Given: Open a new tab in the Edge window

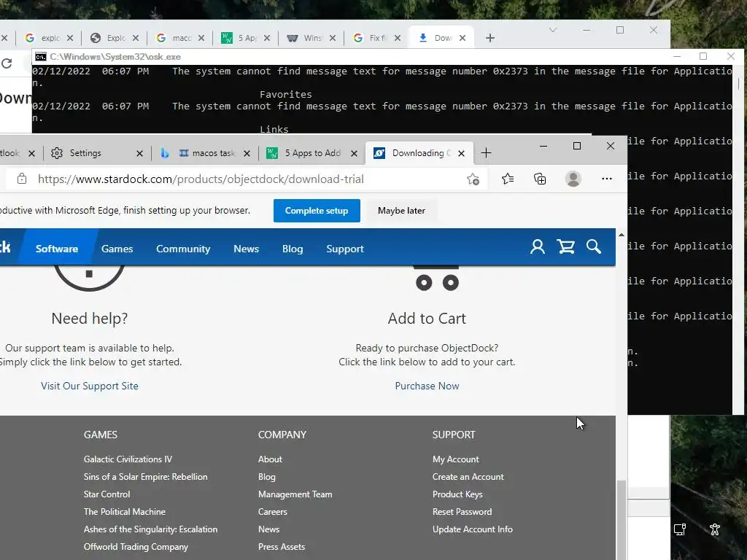Looking at the screenshot, I should click(486, 153).
